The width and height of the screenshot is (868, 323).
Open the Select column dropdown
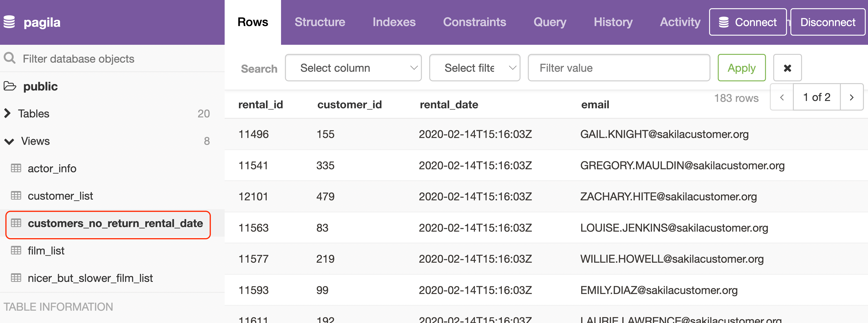click(x=353, y=68)
